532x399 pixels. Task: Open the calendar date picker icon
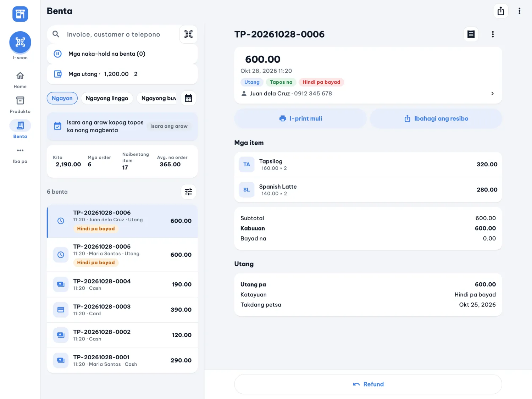188,98
